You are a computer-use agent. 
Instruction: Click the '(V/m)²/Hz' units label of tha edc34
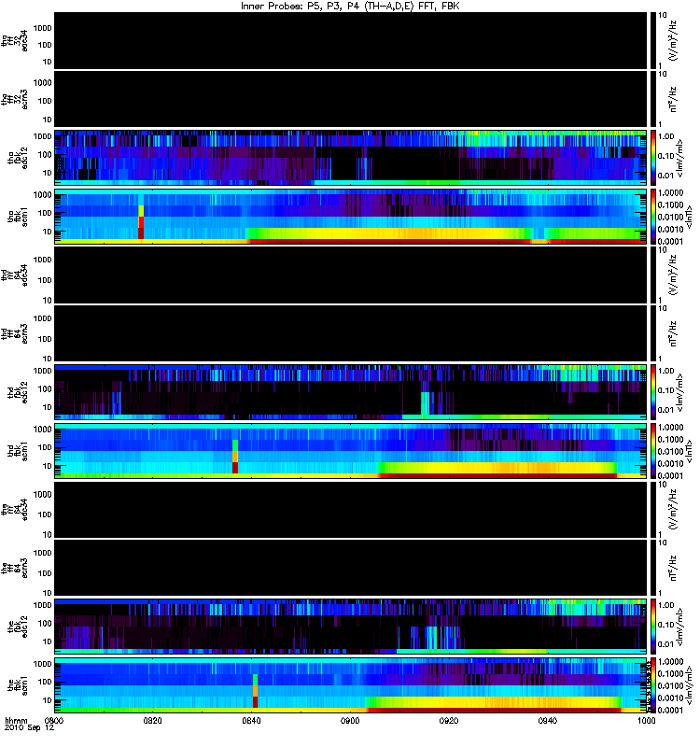[674, 41]
